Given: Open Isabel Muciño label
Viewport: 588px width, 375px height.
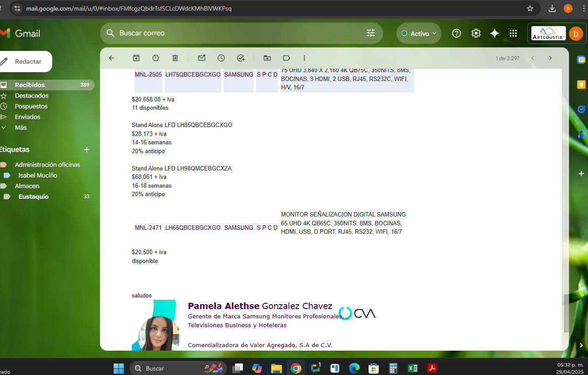Looking at the screenshot, I should pyautogui.click(x=38, y=175).
